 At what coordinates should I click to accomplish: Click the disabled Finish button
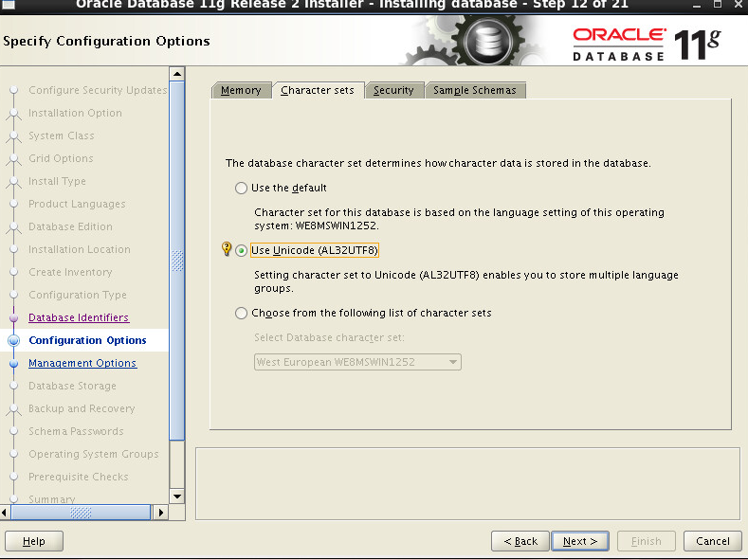coord(647,541)
